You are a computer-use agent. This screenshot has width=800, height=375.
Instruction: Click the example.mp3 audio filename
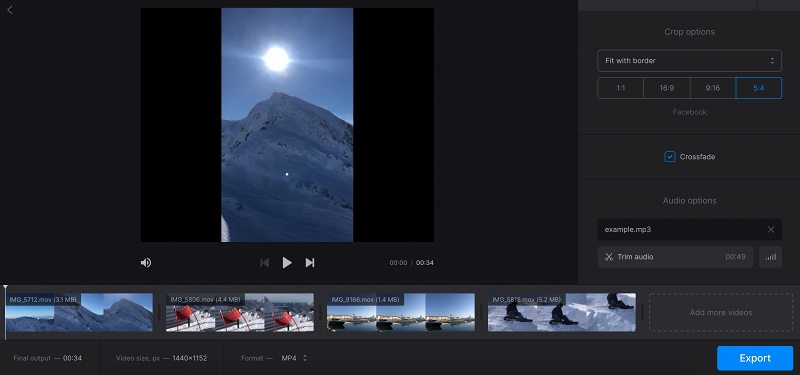[628, 230]
